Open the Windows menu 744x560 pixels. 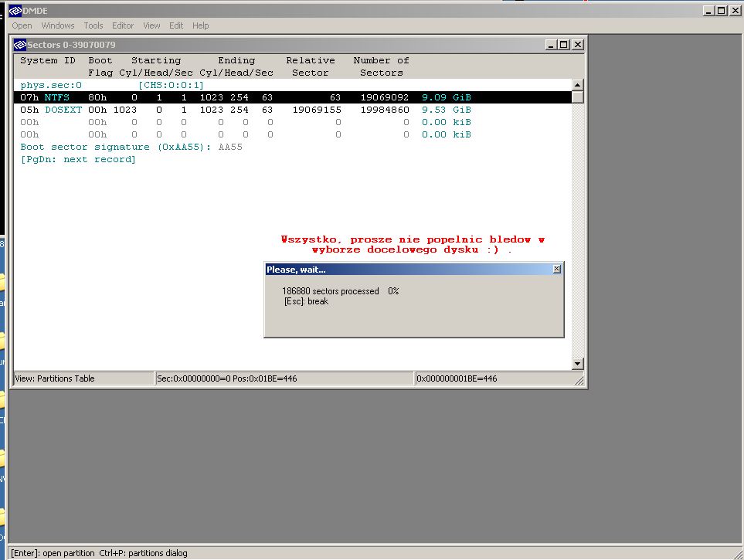tap(58, 25)
